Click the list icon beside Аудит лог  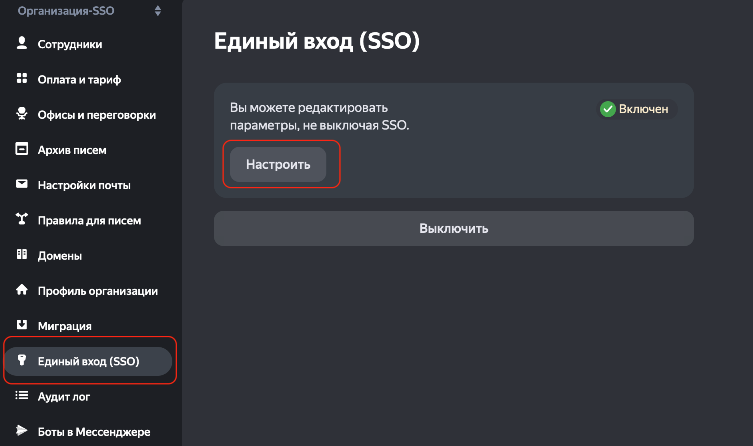(22, 396)
